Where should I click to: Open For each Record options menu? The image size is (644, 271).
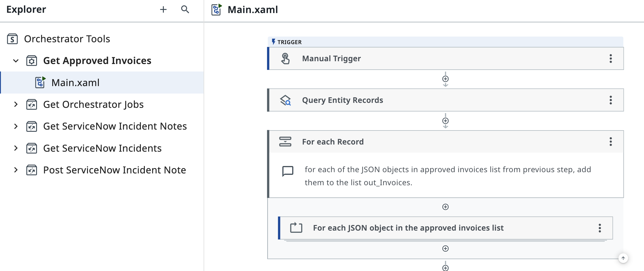(611, 142)
